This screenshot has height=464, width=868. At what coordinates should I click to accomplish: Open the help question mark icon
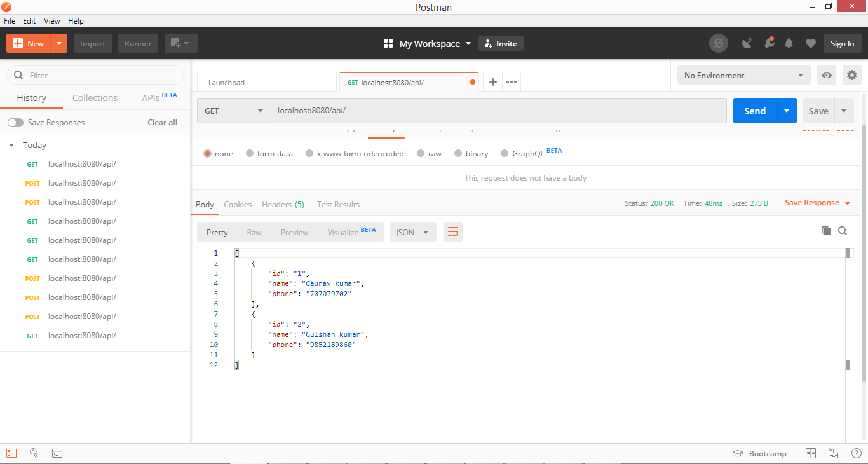tap(856, 453)
